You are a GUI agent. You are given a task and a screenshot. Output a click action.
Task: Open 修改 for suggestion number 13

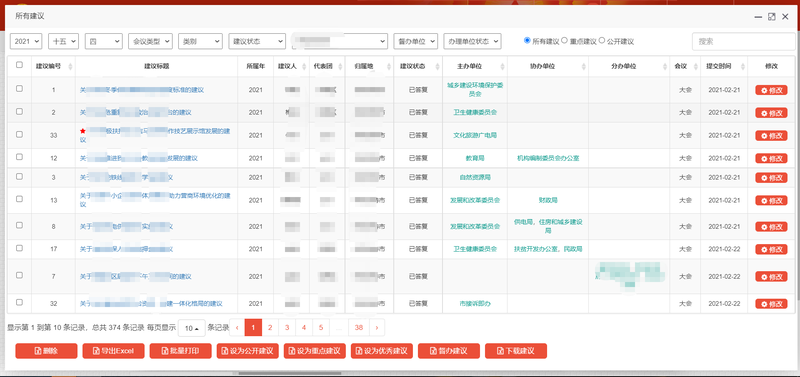coord(771,200)
